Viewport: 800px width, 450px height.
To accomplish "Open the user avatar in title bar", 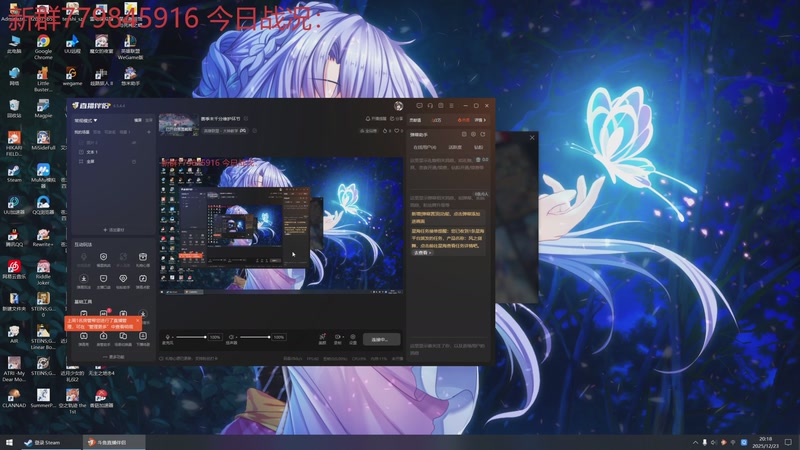I will [x=398, y=106].
